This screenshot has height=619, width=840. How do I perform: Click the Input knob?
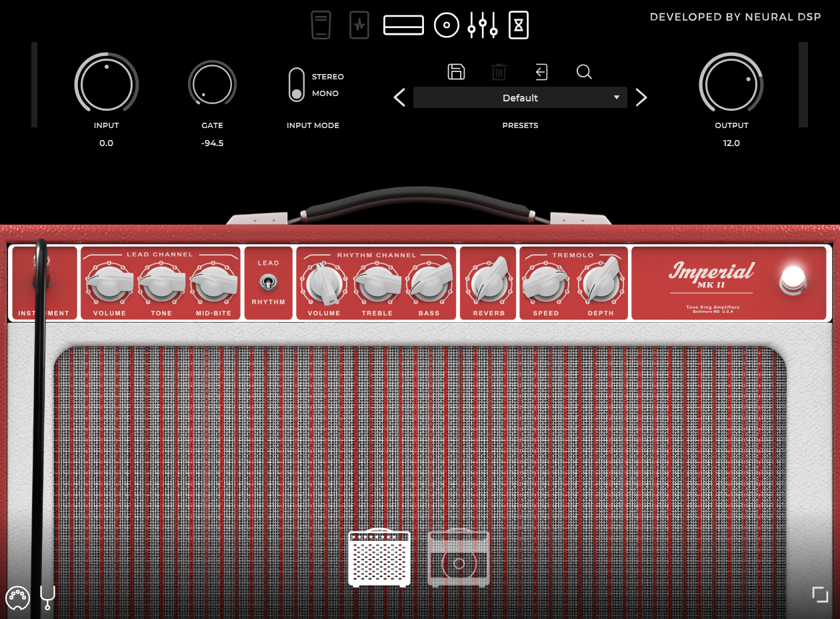point(106,85)
